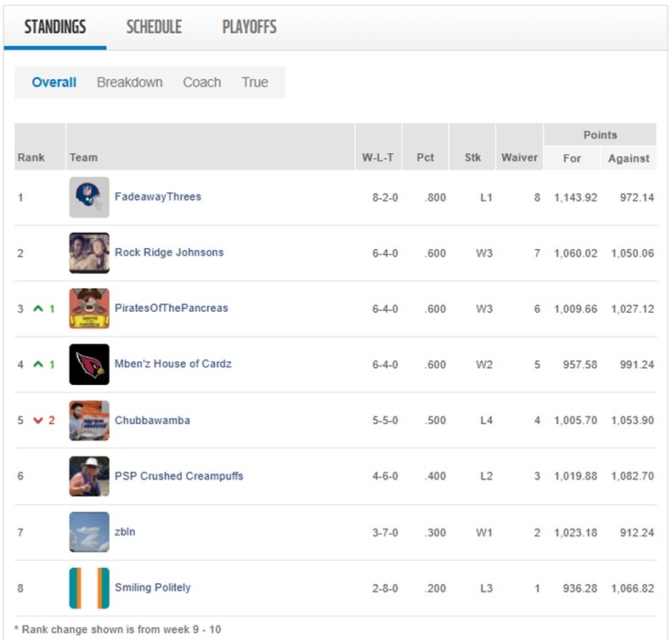Screen dimensions: 672x640
Task: Click the 1,009.66 points-for value
Action: [x=575, y=309]
